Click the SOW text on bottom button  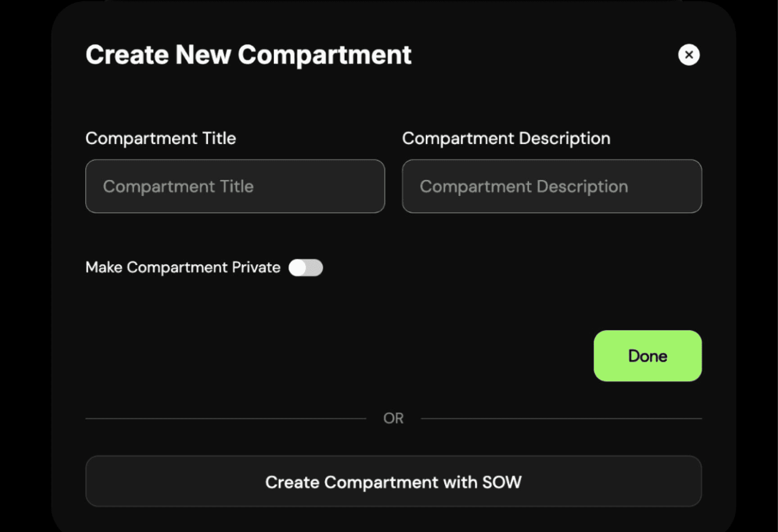pos(502,482)
